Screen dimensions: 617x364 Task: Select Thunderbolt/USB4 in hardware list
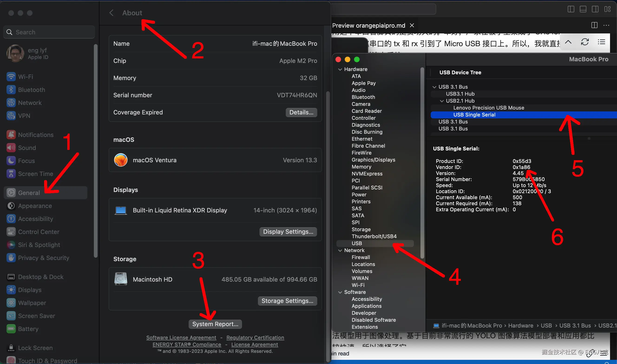(374, 236)
